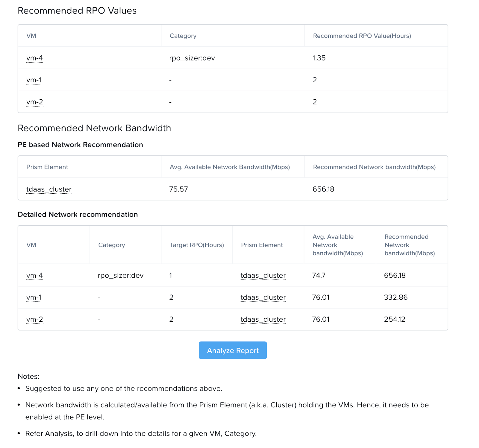
Task: Open tdaas_cluster link in PE based Network table
Action: click(49, 189)
